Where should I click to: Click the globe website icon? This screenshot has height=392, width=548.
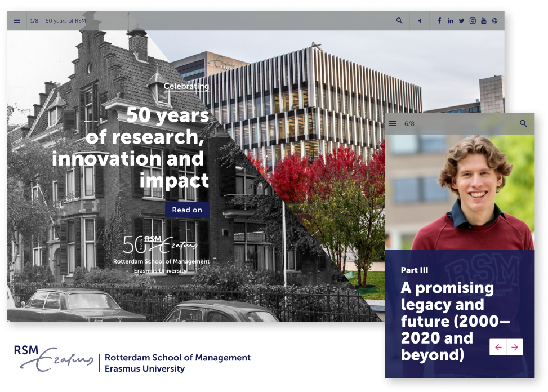click(494, 20)
